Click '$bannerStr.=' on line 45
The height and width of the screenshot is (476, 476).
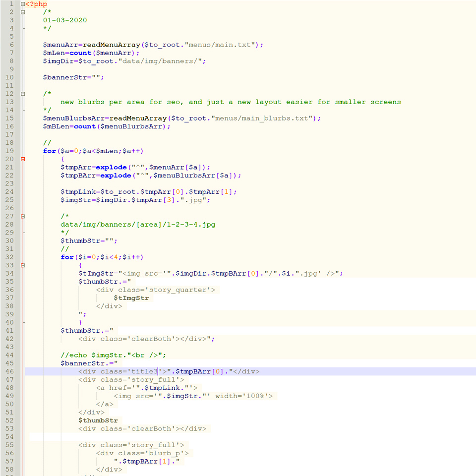[x=87, y=363]
